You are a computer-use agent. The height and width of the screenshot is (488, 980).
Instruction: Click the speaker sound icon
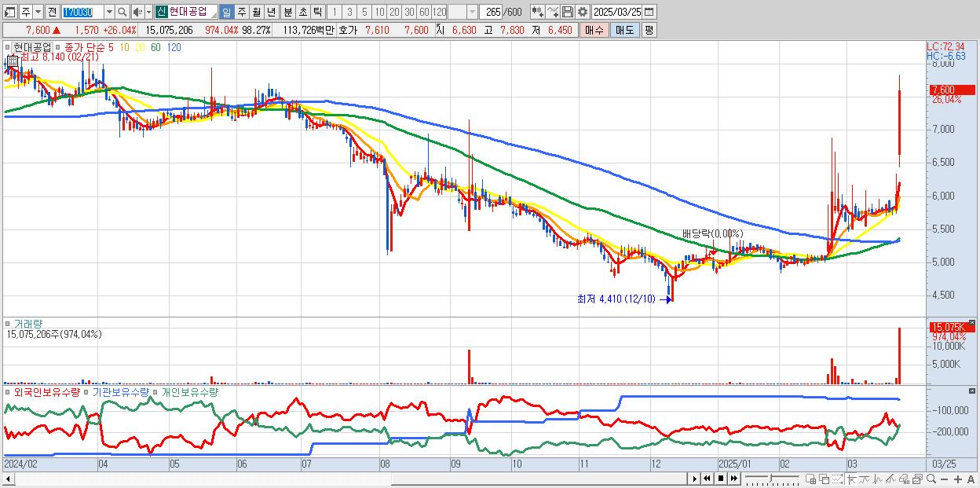click(x=137, y=12)
